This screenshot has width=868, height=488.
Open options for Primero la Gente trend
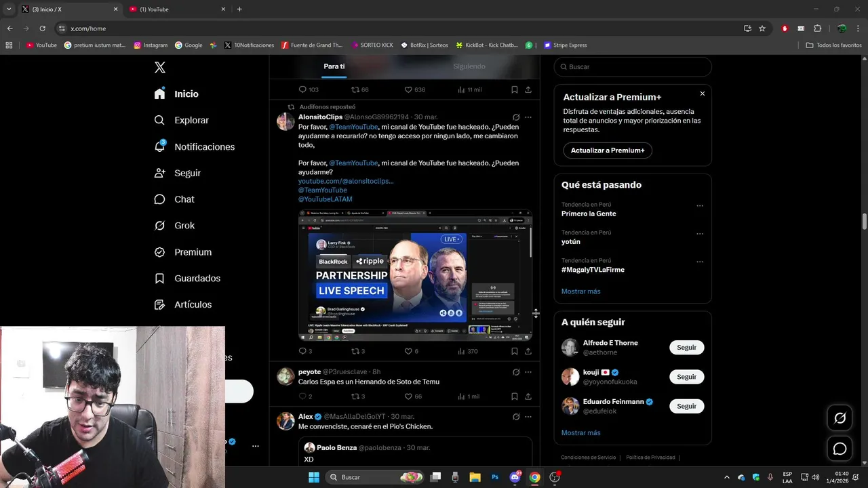click(700, 206)
